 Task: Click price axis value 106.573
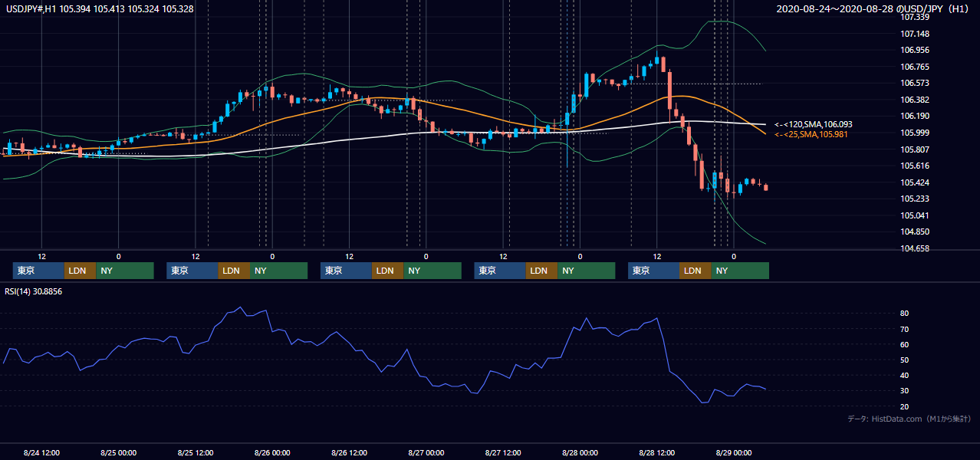pyautogui.click(x=915, y=83)
